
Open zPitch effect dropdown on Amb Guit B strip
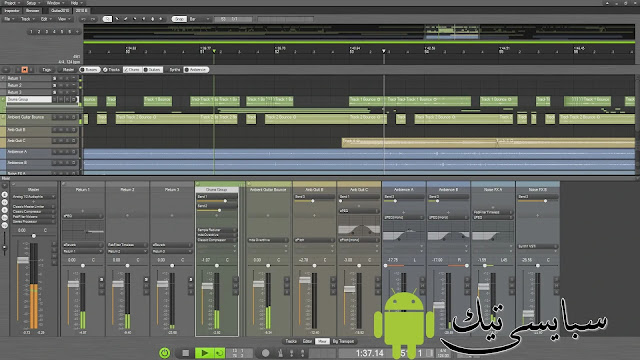coord(314,240)
